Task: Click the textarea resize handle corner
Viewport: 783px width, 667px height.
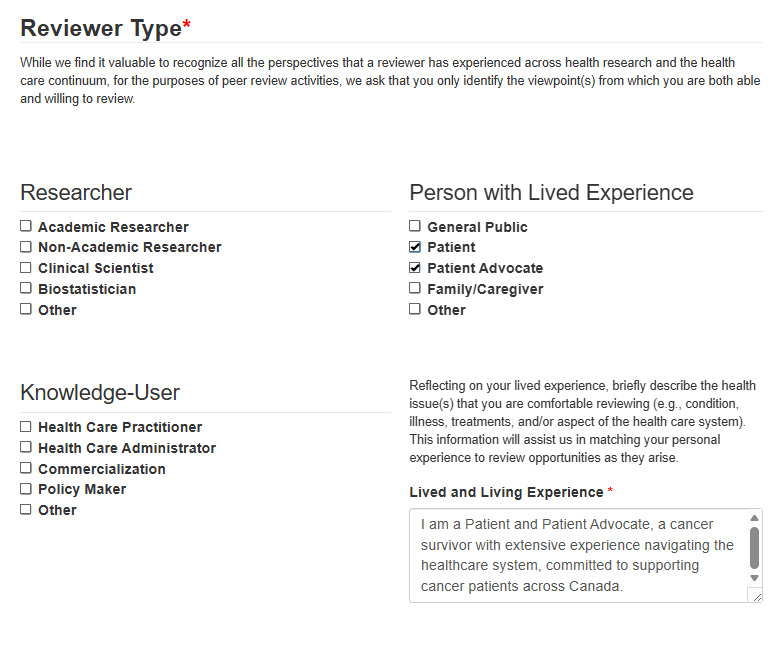Action: click(755, 596)
